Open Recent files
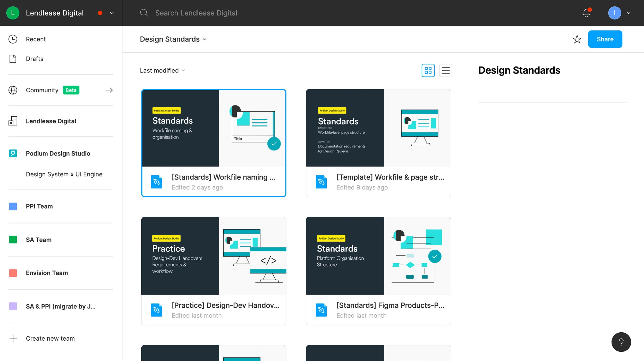The image size is (644, 361). (36, 39)
